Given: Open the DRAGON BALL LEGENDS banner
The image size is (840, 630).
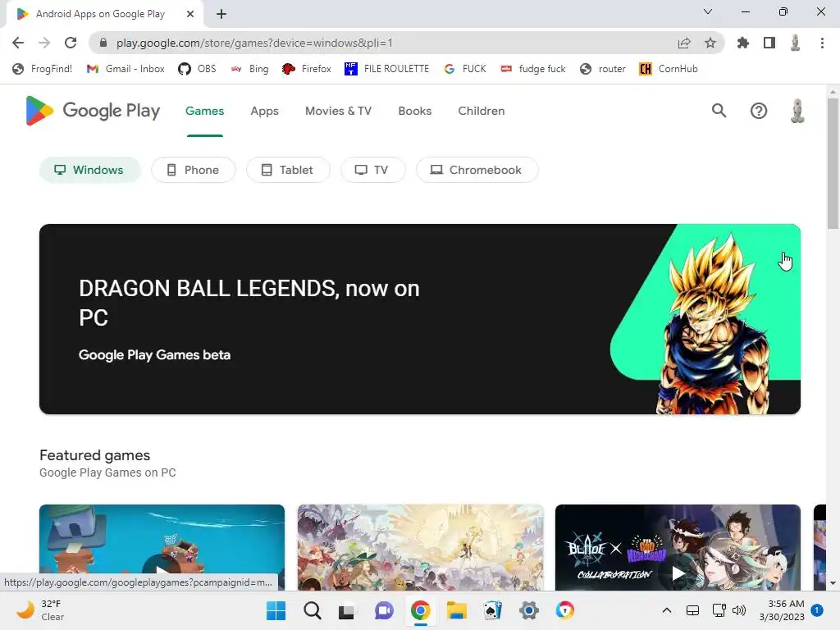Looking at the screenshot, I should pyautogui.click(x=420, y=319).
